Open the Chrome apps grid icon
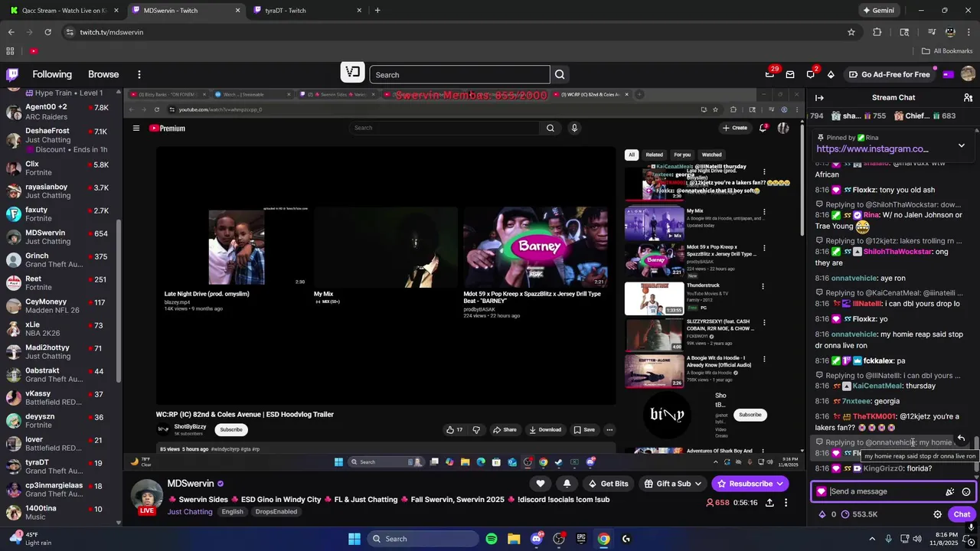This screenshot has width=980, height=551. 10,51
